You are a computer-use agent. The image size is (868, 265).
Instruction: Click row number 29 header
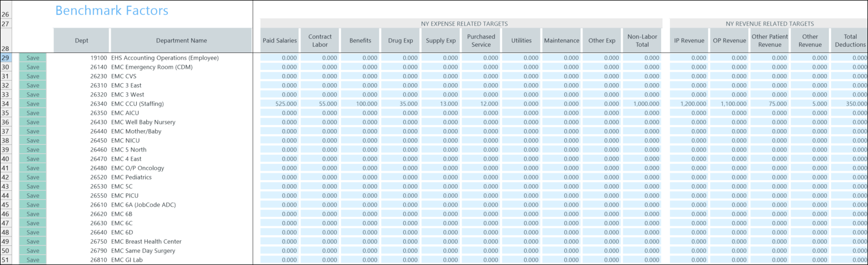point(5,58)
